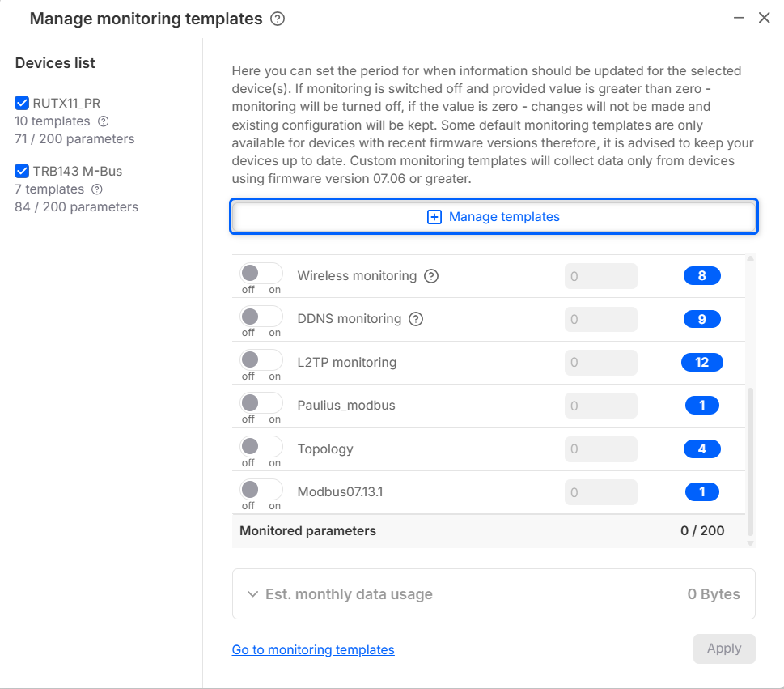This screenshot has width=784, height=689.
Task: Turn on Paulius_modbus monitoring switch
Action: point(261,402)
